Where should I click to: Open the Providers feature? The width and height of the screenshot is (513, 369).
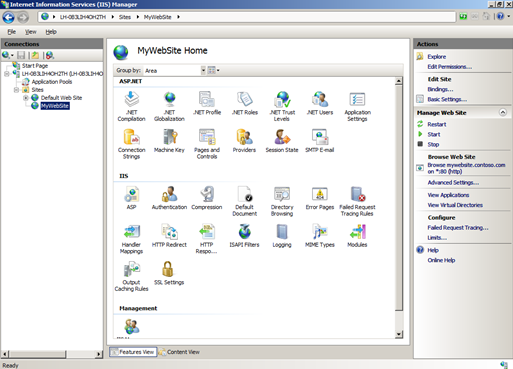(x=244, y=141)
